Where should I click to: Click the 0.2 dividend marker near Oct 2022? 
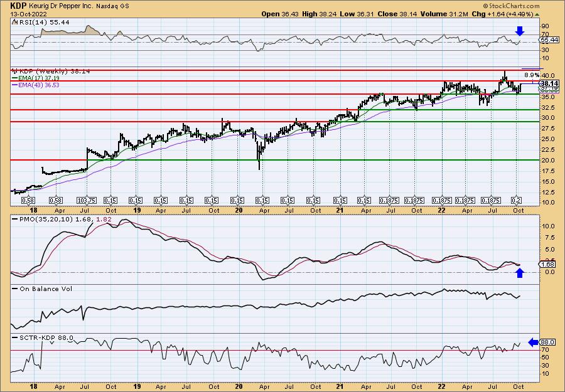(517, 201)
